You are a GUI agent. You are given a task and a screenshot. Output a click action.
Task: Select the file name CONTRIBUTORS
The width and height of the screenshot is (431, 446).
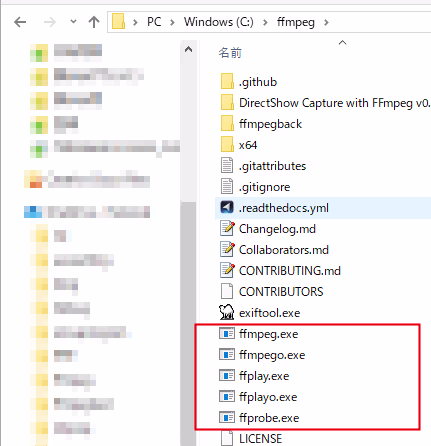(281, 292)
